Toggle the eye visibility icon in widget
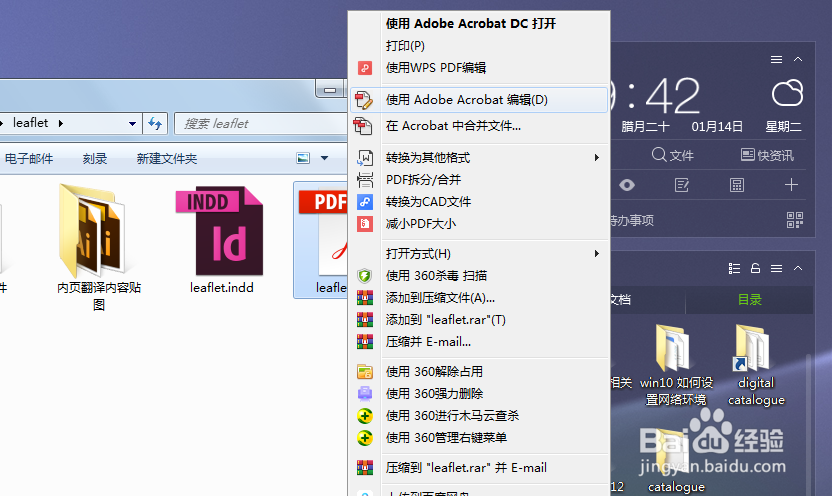This screenshot has width=833, height=496. 627,185
